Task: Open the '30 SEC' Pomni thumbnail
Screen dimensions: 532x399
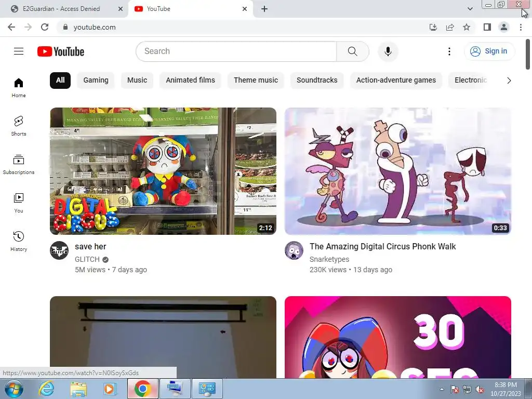Action: (x=397, y=337)
